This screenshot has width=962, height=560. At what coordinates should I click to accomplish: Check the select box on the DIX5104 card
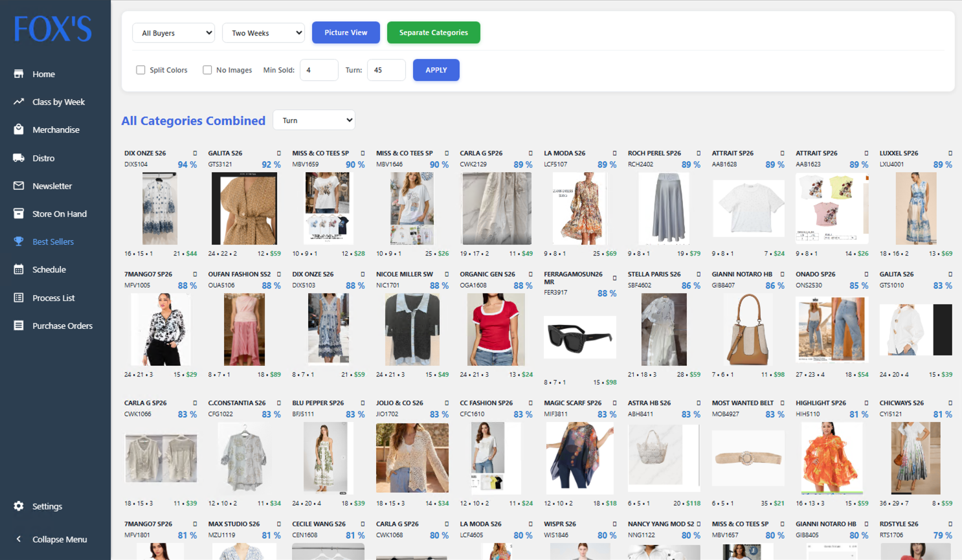tap(195, 153)
